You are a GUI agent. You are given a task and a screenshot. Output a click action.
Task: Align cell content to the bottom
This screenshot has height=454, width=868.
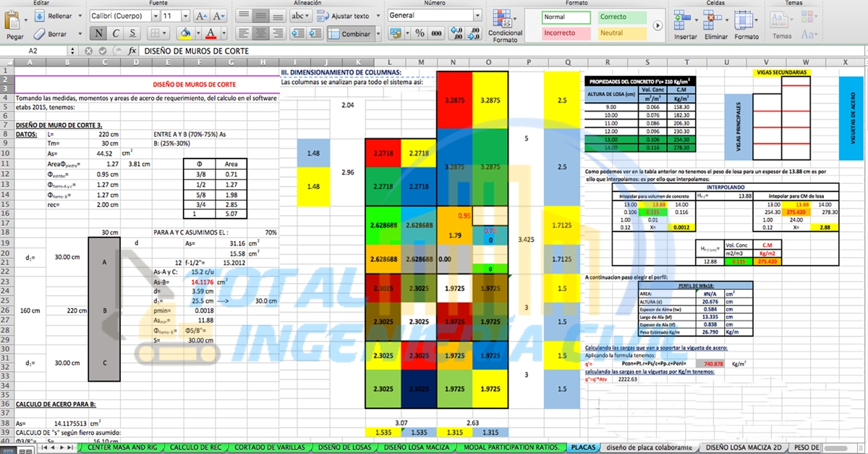coord(278,15)
